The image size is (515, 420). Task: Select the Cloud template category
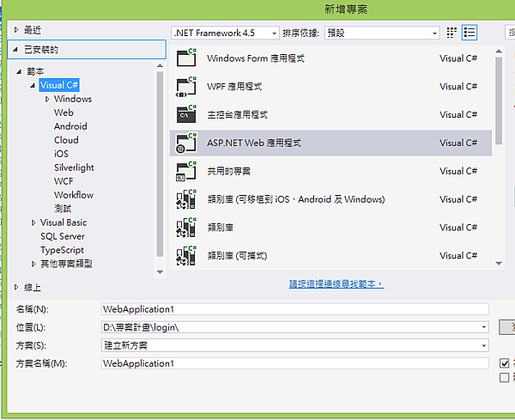(x=66, y=140)
